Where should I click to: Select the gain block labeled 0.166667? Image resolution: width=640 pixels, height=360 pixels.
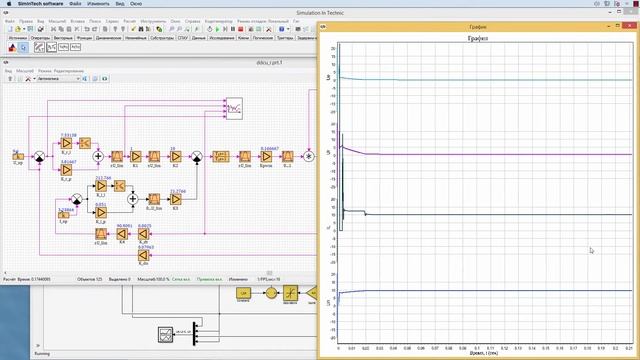pos(266,156)
